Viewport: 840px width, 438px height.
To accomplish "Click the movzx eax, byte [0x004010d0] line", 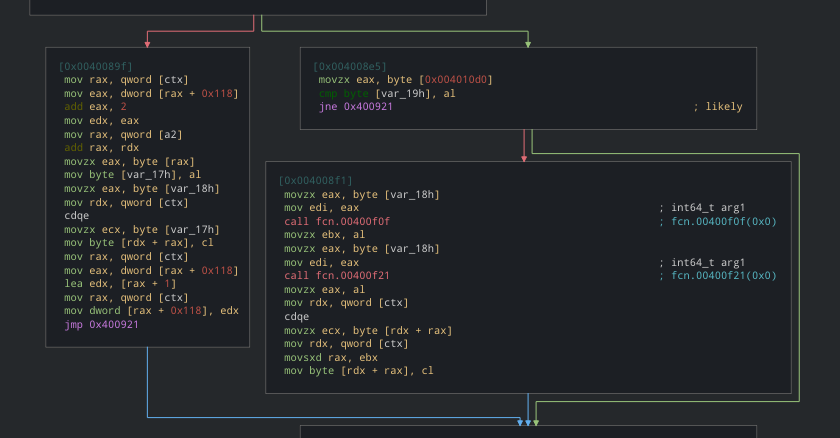I will point(405,79).
